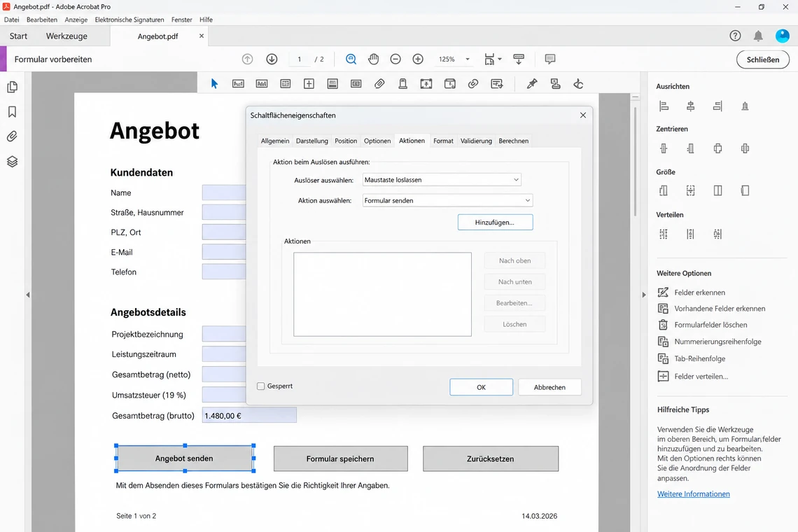
Task: Open the Optionen dialog tab
Action: [377, 141]
